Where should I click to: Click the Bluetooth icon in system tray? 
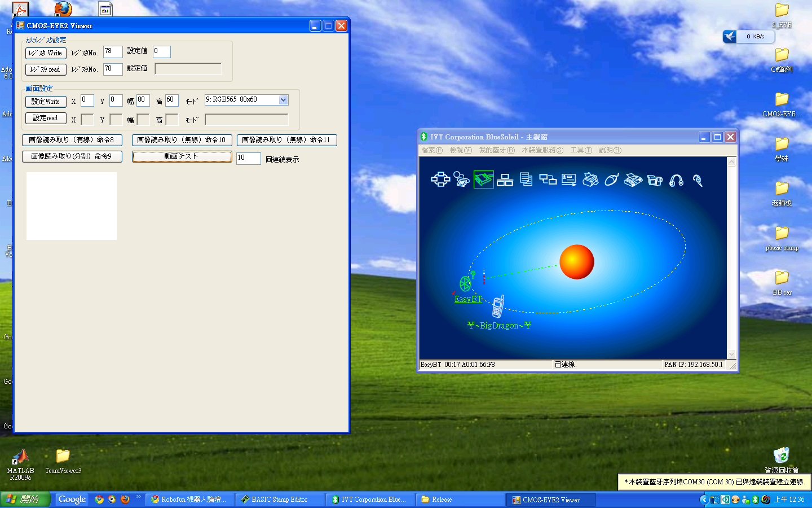pyautogui.click(x=756, y=500)
